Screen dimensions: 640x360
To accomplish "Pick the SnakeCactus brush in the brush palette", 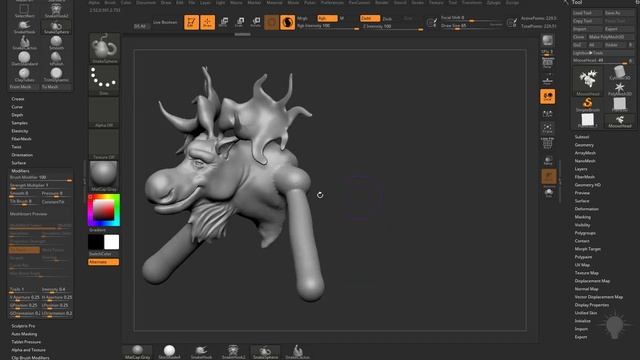I will (24, 43).
